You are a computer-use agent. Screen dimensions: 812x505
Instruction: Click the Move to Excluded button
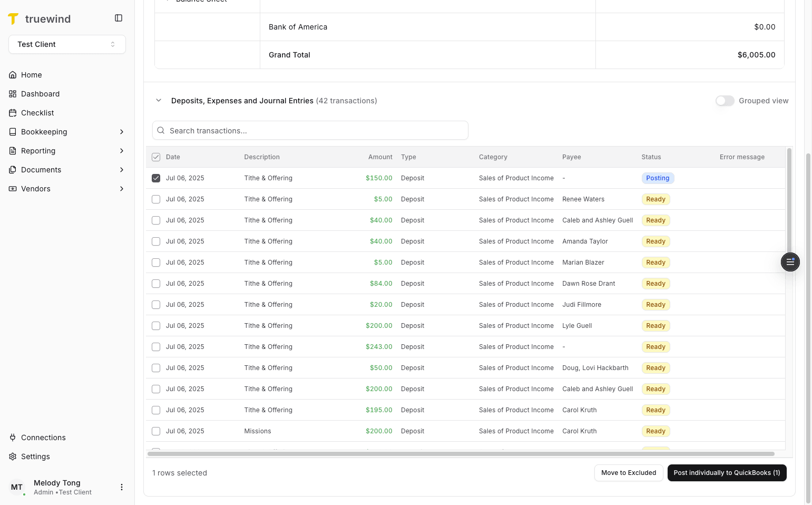click(629, 473)
